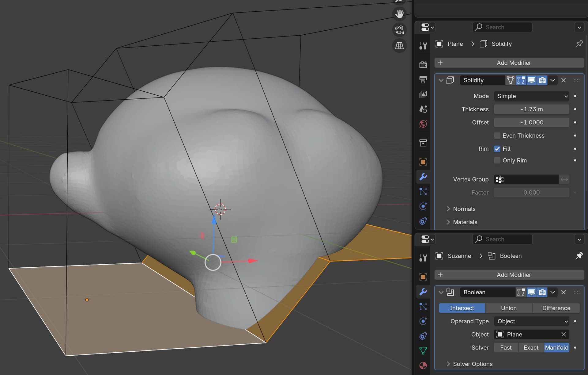588x375 pixels.
Task: Enable the Only Rim checkbox
Action: [497, 160]
